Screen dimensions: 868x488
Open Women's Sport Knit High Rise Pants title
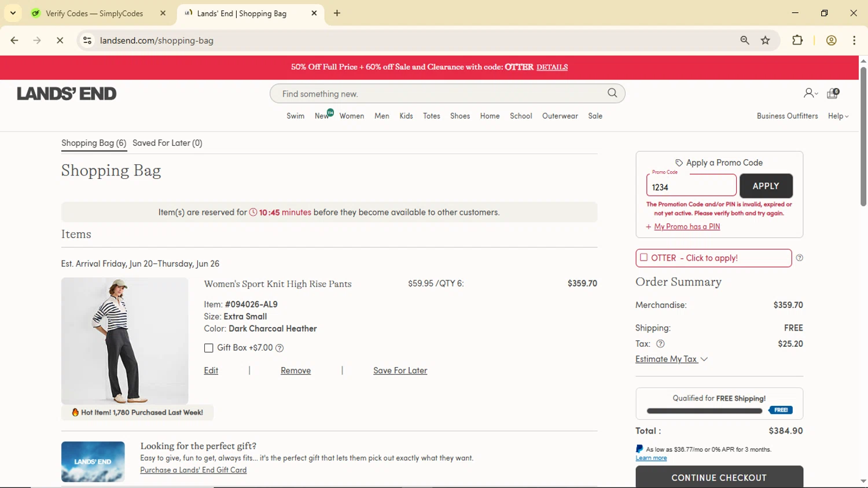278,284
